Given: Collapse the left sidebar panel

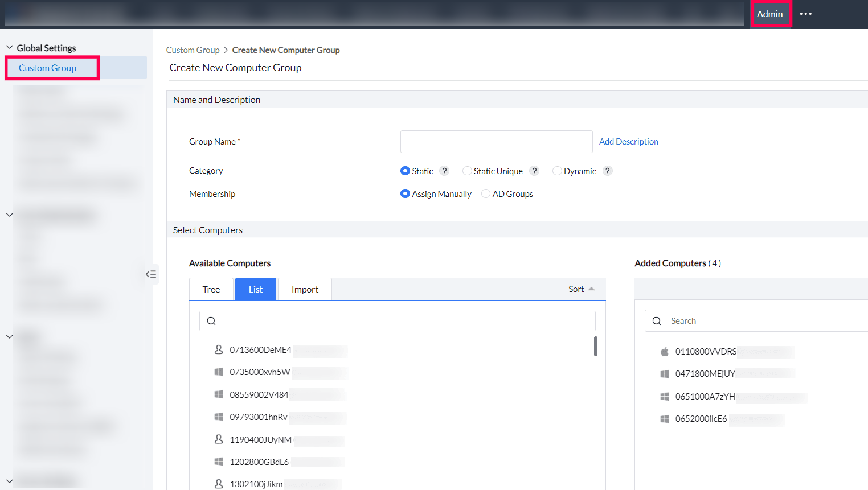Looking at the screenshot, I should click(x=150, y=274).
